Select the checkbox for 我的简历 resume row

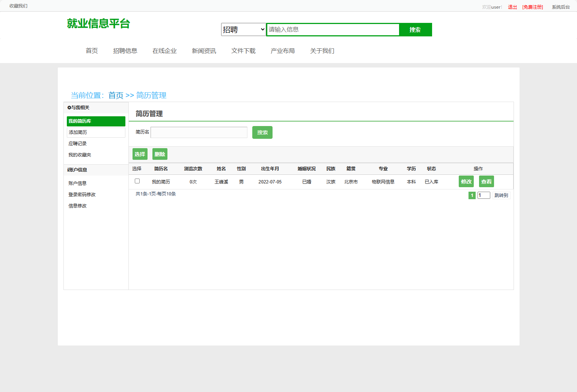pyautogui.click(x=137, y=181)
